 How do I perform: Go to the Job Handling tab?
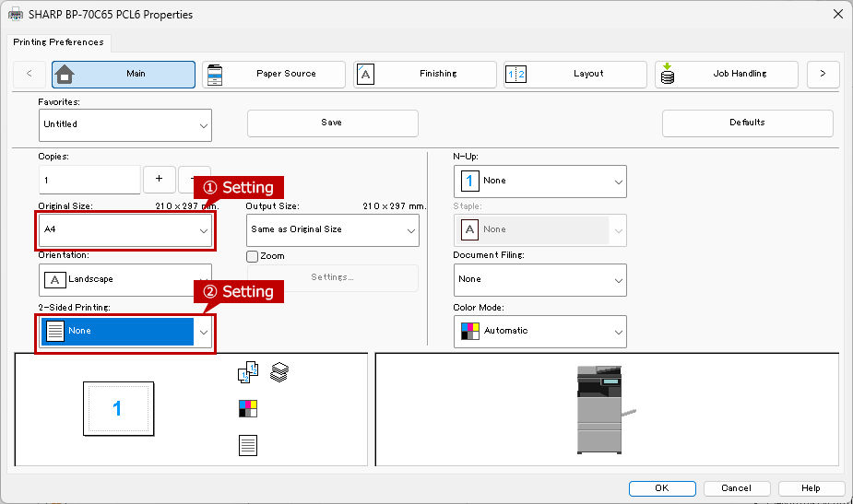point(727,74)
